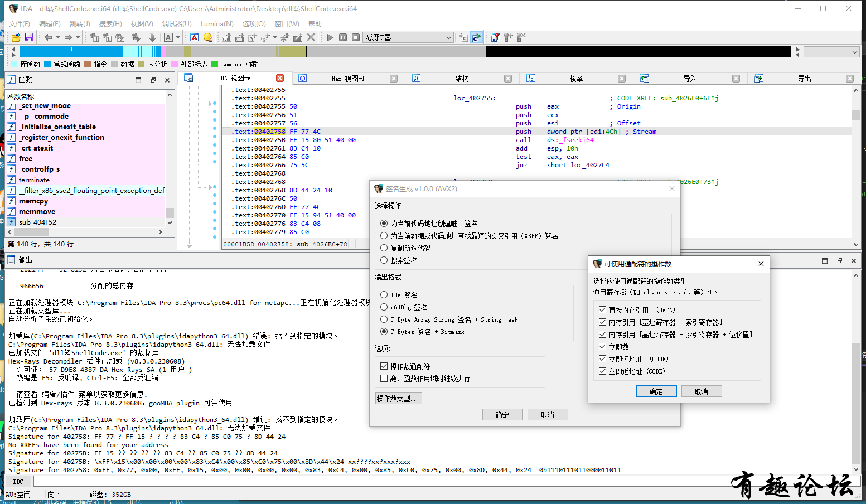Click the Jump forward arrow icon

tap(68, 37)
